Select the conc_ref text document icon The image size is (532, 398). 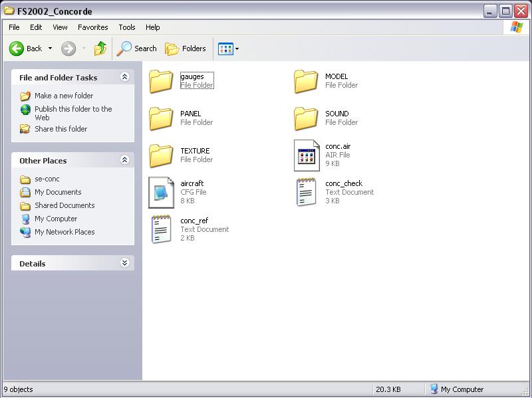161,229
